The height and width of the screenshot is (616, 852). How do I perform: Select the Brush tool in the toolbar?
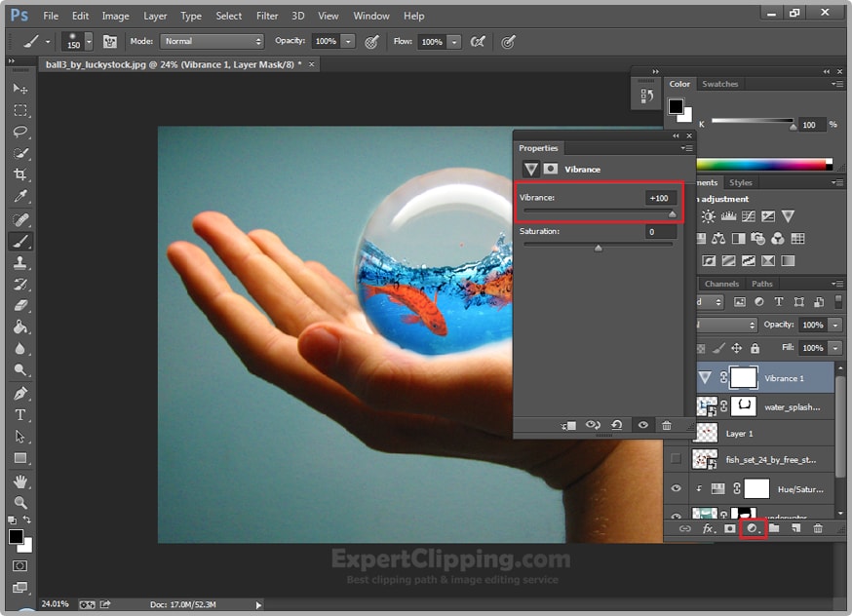(x=18, y=242)
